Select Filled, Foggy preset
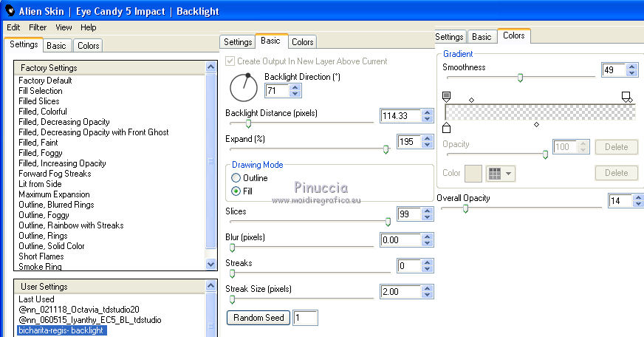This screenshot has height=337, width=644. point(40,153)
